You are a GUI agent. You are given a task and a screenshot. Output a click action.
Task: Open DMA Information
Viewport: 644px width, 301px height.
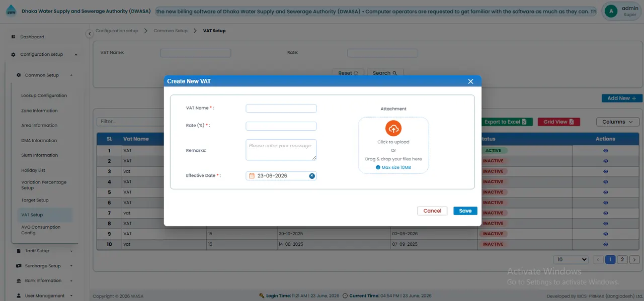[39, 141]
